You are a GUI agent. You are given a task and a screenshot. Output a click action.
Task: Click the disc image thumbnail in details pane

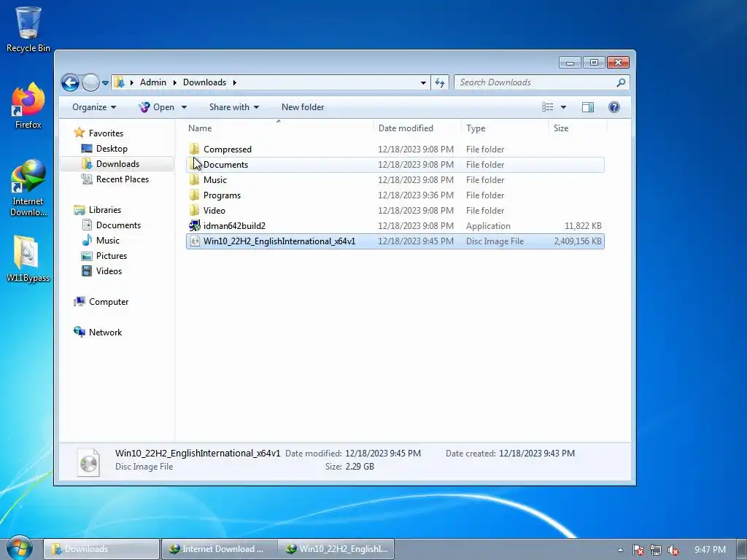pos(88,462)
